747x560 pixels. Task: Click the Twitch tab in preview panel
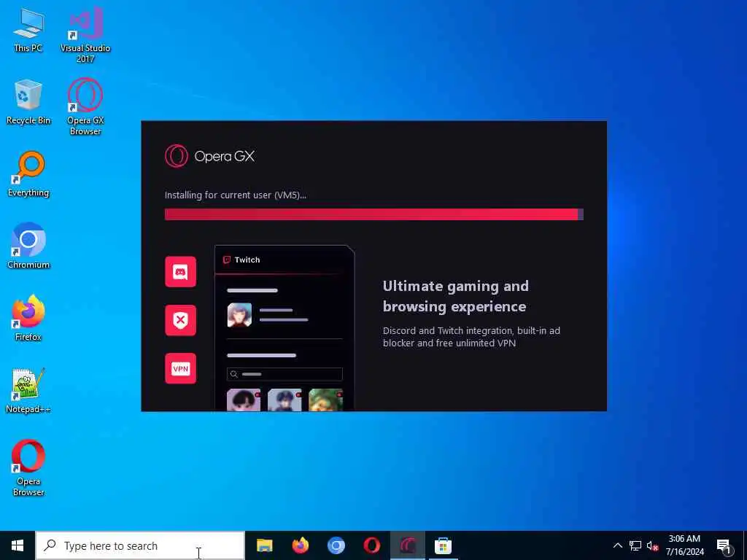[x=242, y=260]
